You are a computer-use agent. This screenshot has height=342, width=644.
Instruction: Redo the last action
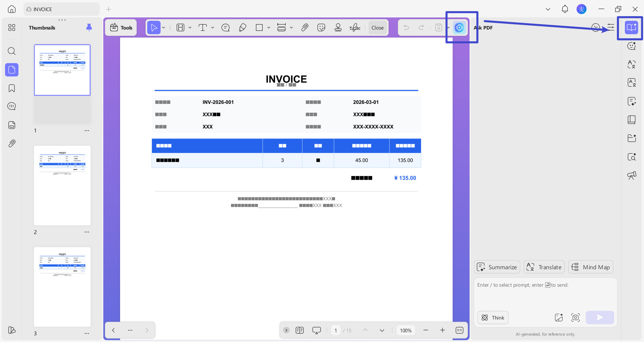pyautogui.click(x=421, y=27)
